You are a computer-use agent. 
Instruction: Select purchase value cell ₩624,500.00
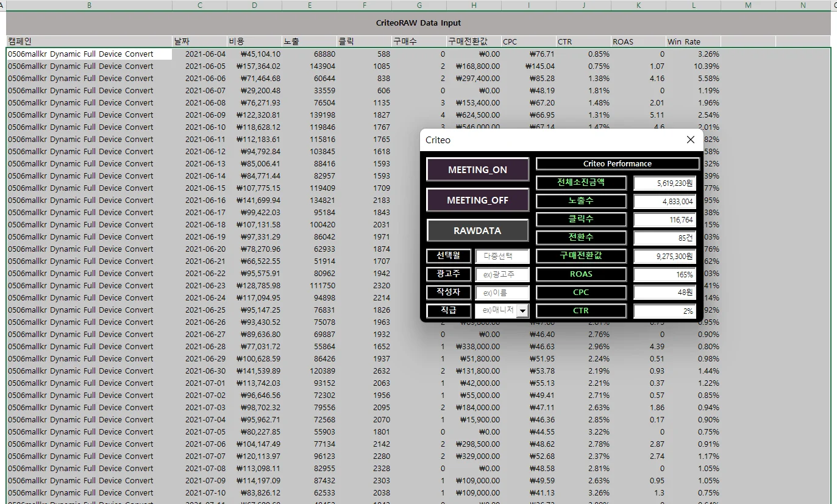(x=474, y=115)
